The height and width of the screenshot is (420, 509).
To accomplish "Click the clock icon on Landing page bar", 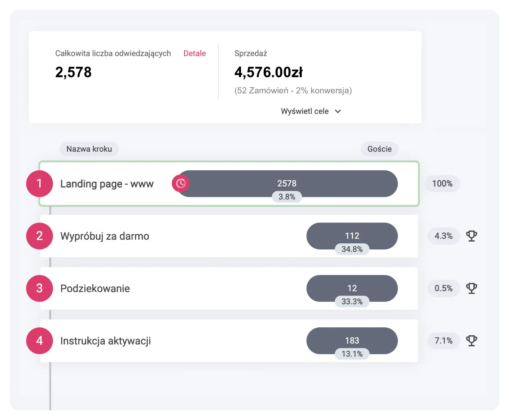I will click(181, 184).
